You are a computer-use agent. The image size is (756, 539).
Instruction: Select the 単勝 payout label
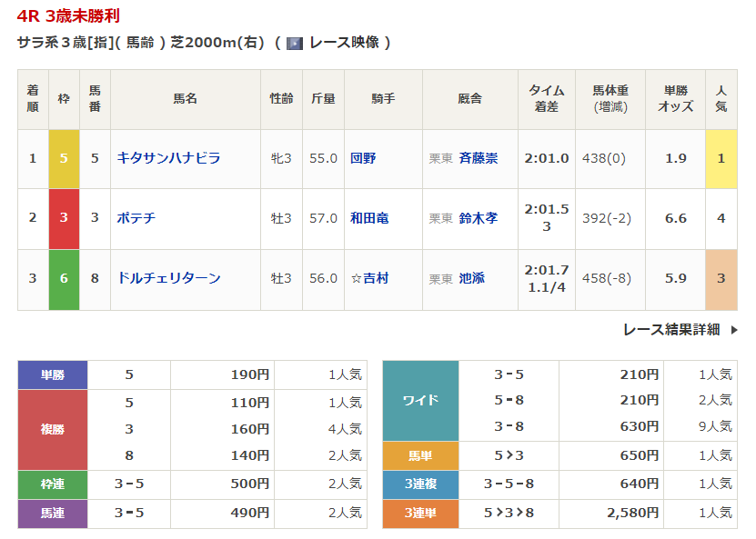(x=53, y=374)
